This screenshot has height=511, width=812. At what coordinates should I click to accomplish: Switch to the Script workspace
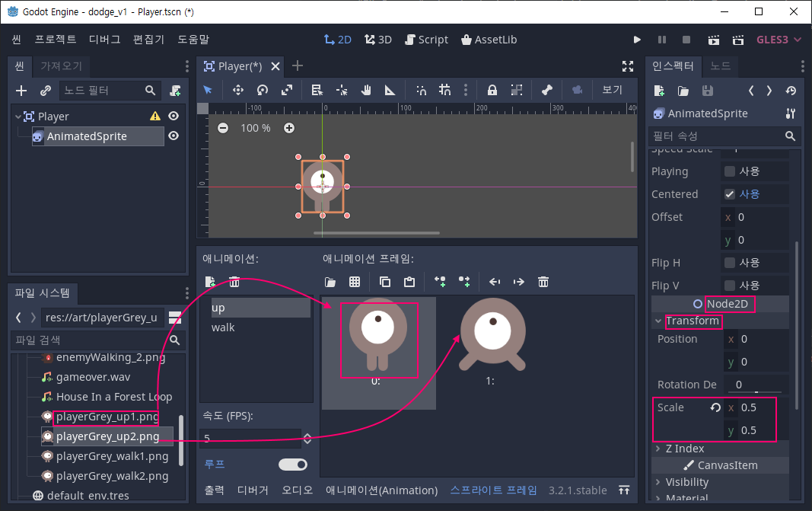click(427, 40)
